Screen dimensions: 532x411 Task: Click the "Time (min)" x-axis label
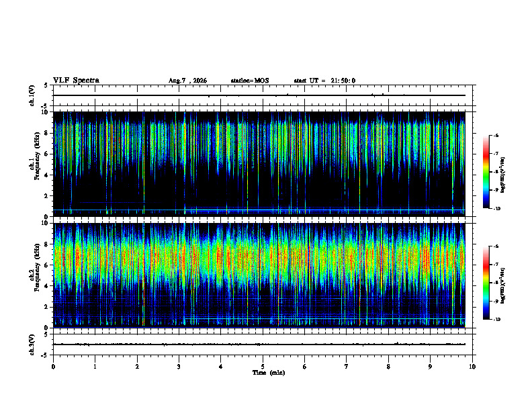269,373
